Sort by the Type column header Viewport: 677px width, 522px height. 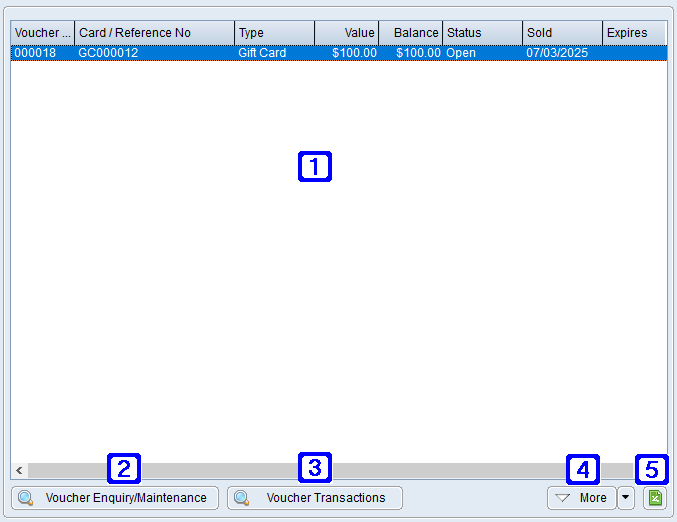(x=274, y=33)
